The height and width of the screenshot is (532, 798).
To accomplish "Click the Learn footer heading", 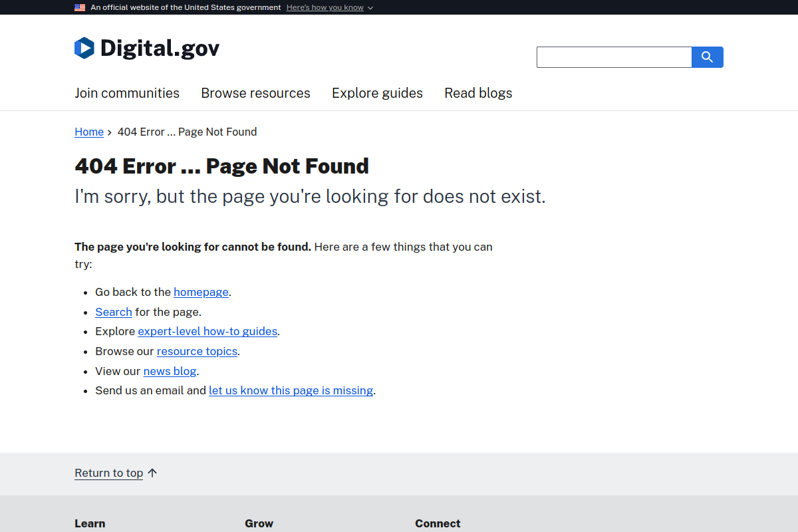I will click(90, 523).
